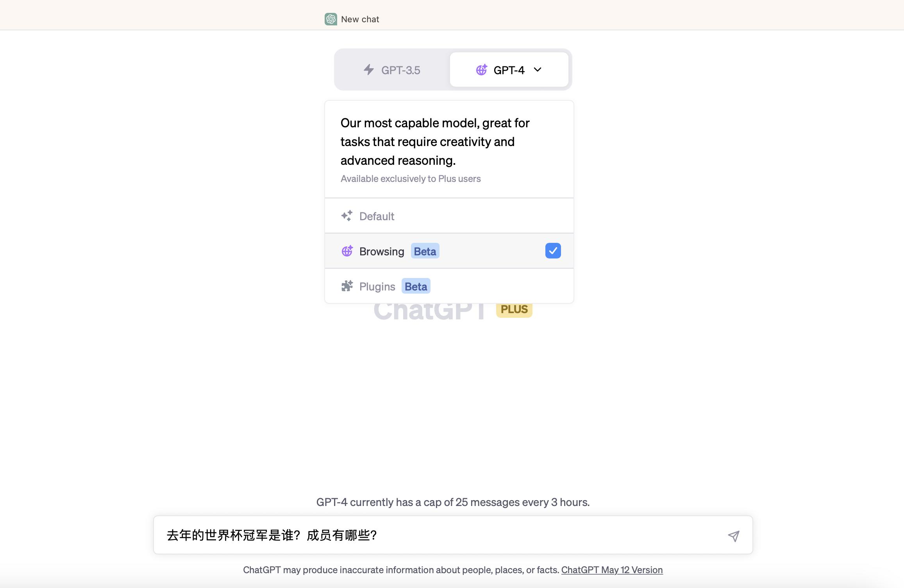Click the puzzle piece icon beside Plugins
The image size is (904, 588).
tap(347, 286)
